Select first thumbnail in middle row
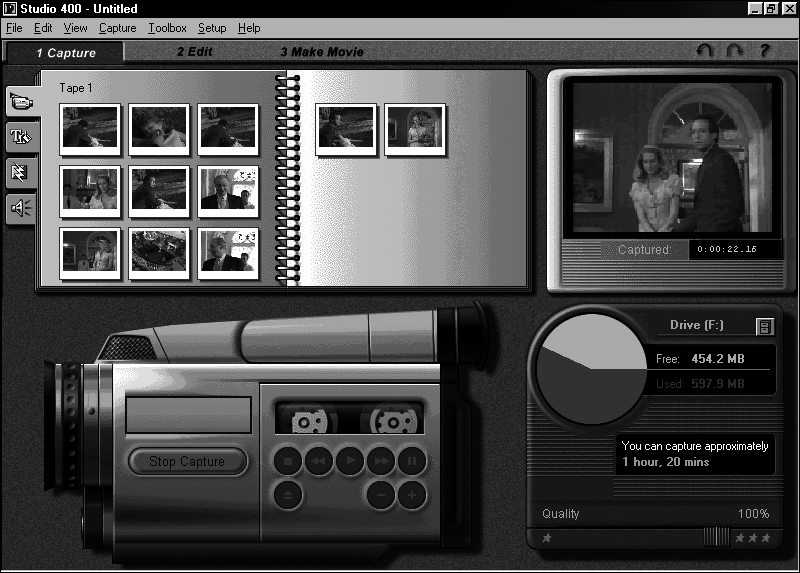The height and width of the screenshot is (573, 800). coord(90,191)
